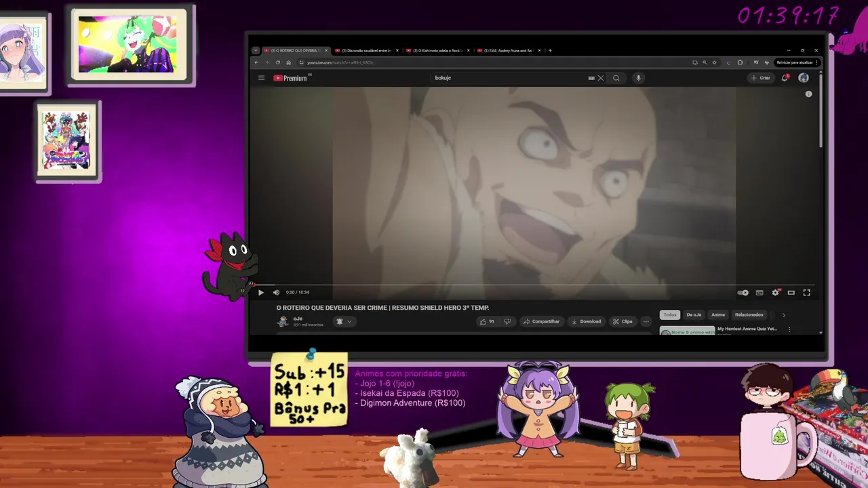The height and width of the screenshot is (488, 868).
Task: Reload the current page
Action: (x=278, y=62)
